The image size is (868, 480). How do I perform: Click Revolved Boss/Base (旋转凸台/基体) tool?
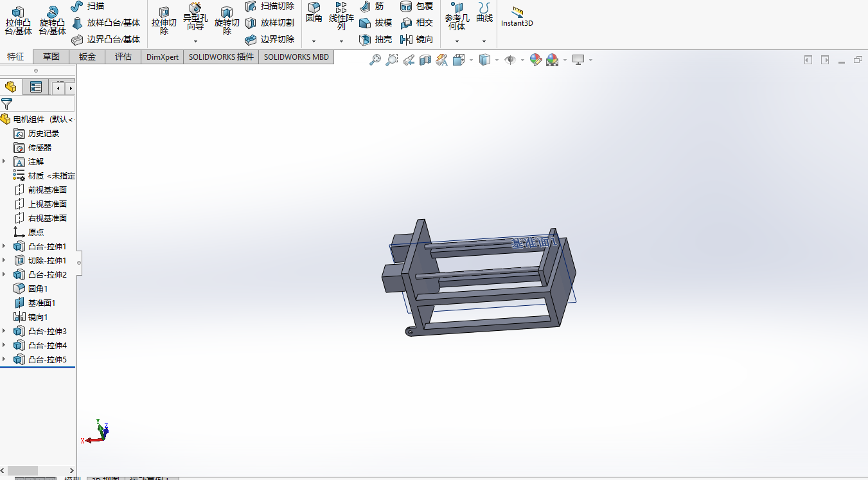(x=52, y=21)
